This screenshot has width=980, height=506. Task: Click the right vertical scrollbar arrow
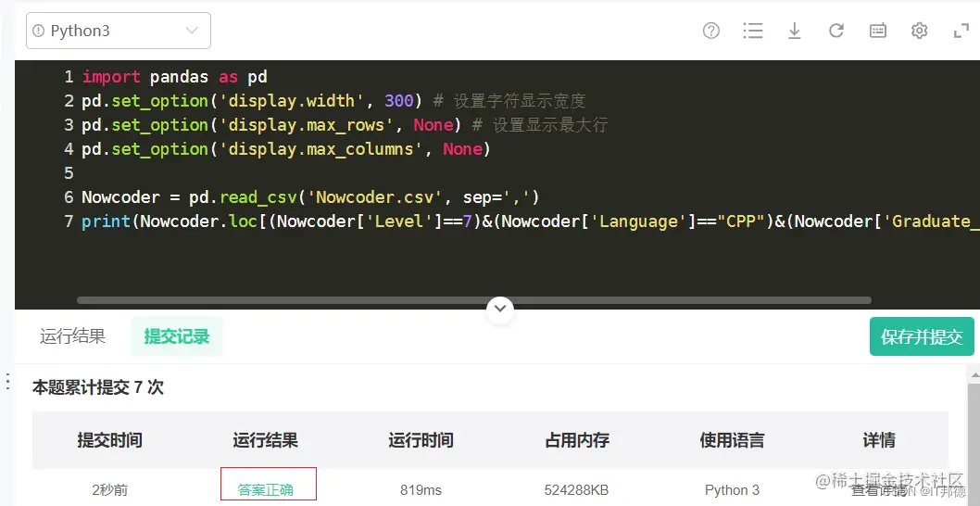click(x=974, y=374)
